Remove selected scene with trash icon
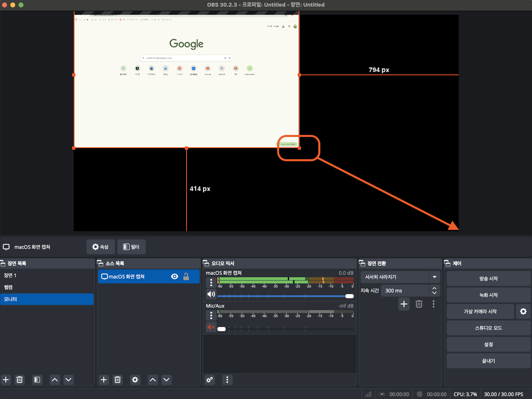 click(x=19, y=380)
